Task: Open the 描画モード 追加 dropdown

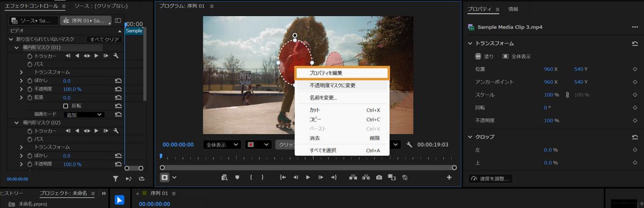Action: tap(84, 114)
